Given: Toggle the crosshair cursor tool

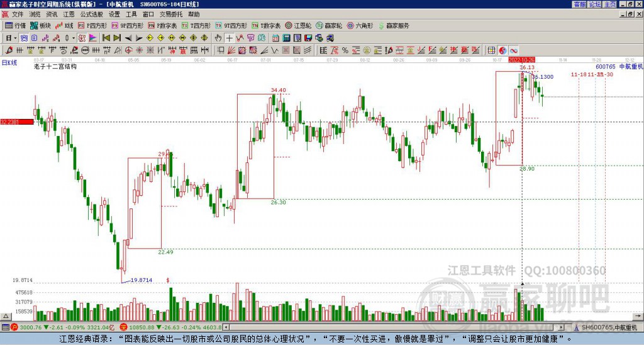Looking at the screenshot, I should [229, 38].
